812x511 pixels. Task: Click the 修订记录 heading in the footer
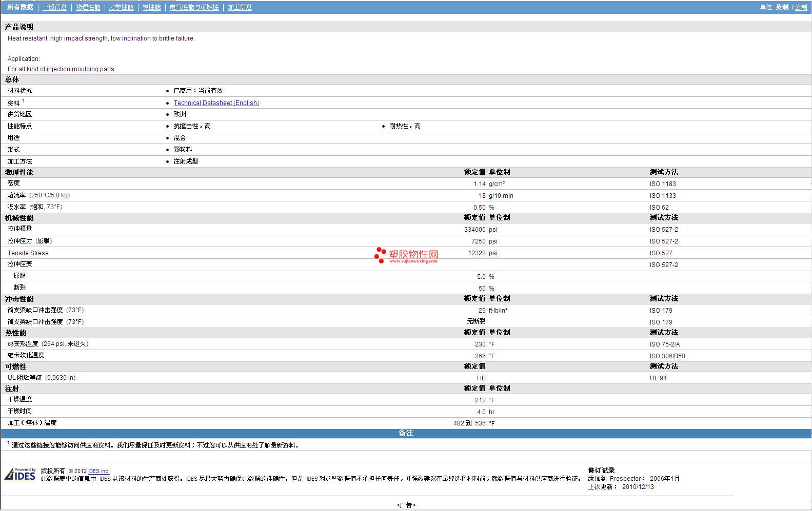(x=601, y=471)
